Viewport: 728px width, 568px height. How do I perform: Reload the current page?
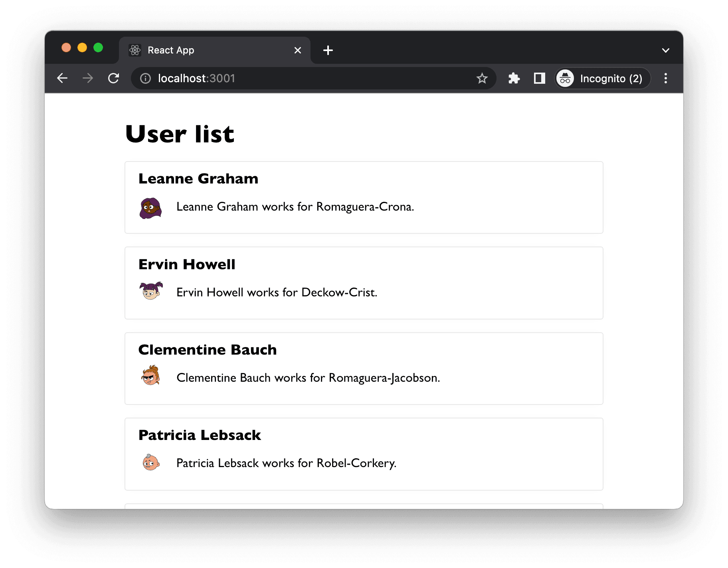(x=114, y=78)
